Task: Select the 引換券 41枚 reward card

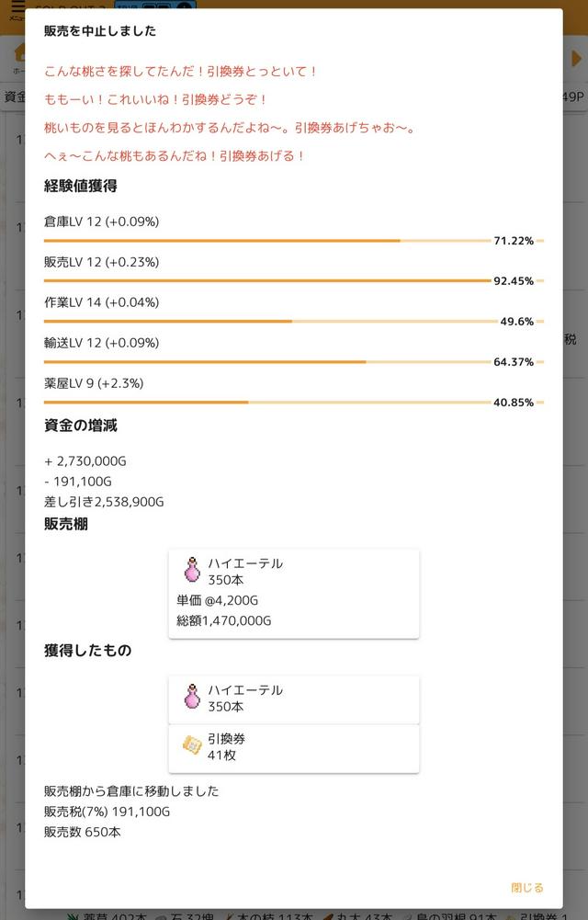Action: coord(294,747)
